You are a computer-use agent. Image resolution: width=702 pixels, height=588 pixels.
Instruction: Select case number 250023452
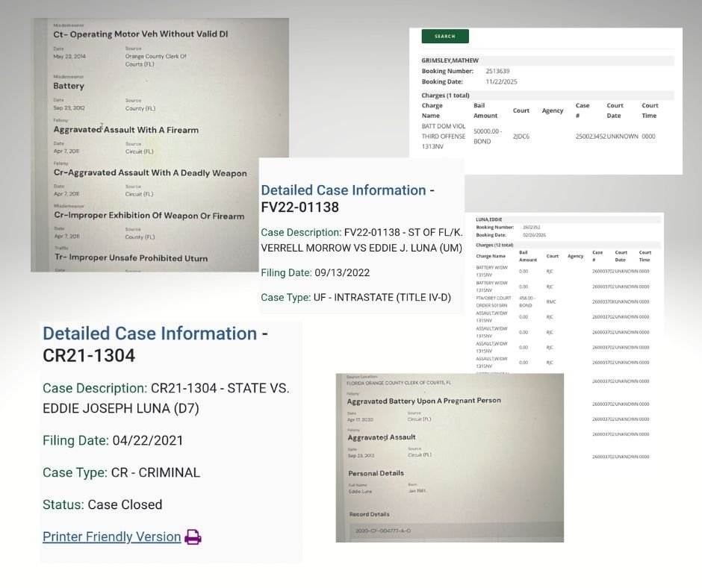pos(591,137)
